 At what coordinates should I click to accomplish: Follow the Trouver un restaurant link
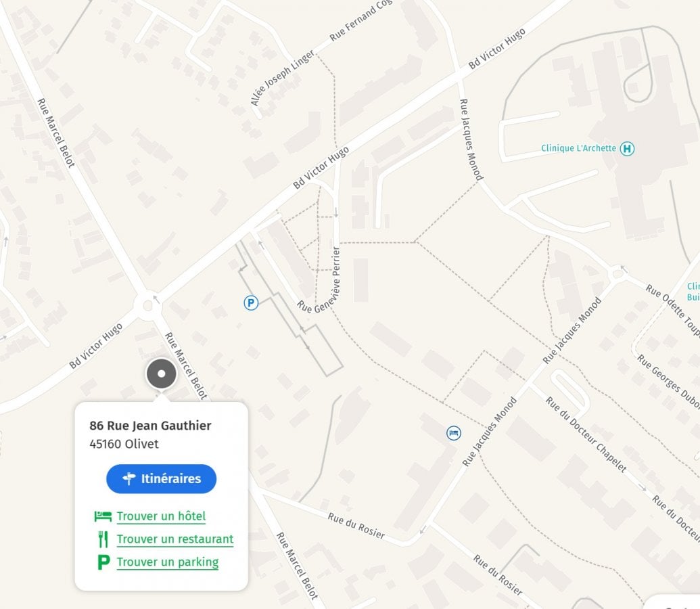(x=175, y=539)
